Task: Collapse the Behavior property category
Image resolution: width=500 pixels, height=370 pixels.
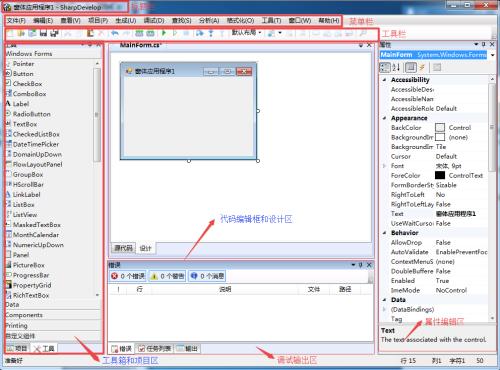Action: point(385,233)
